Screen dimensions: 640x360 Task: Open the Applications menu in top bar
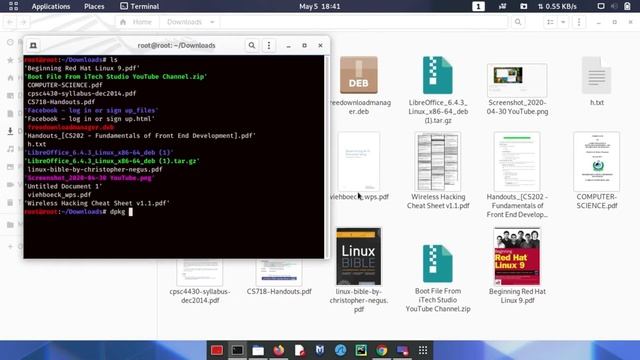51,6
